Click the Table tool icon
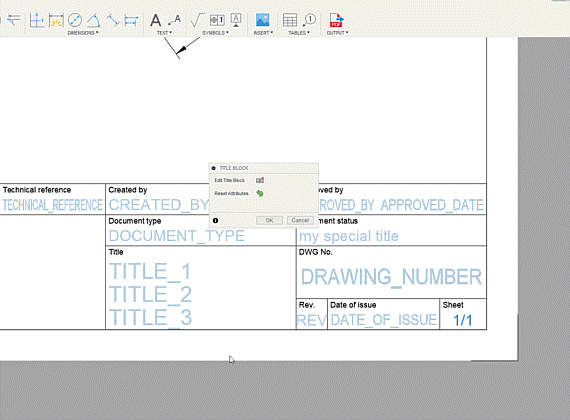 [x=290, y=20]
